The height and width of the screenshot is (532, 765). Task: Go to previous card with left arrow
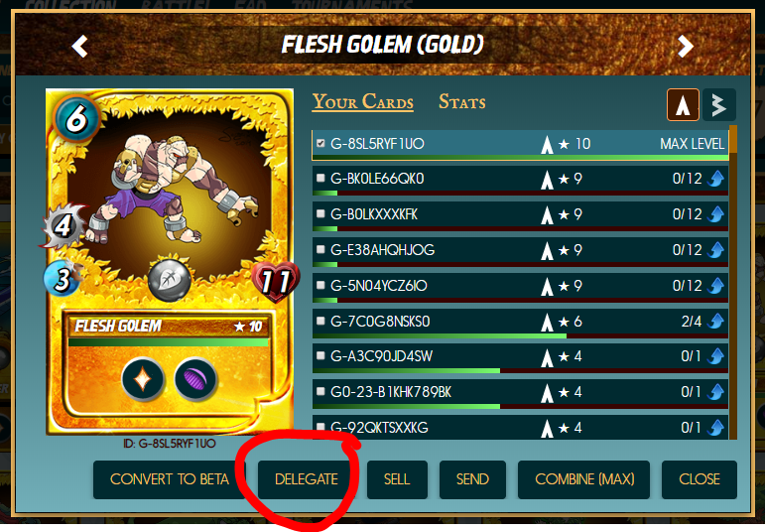coord(80,47)
